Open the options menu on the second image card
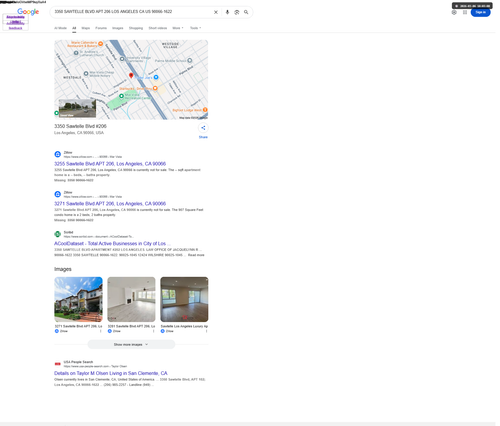 tap(153, 331)
